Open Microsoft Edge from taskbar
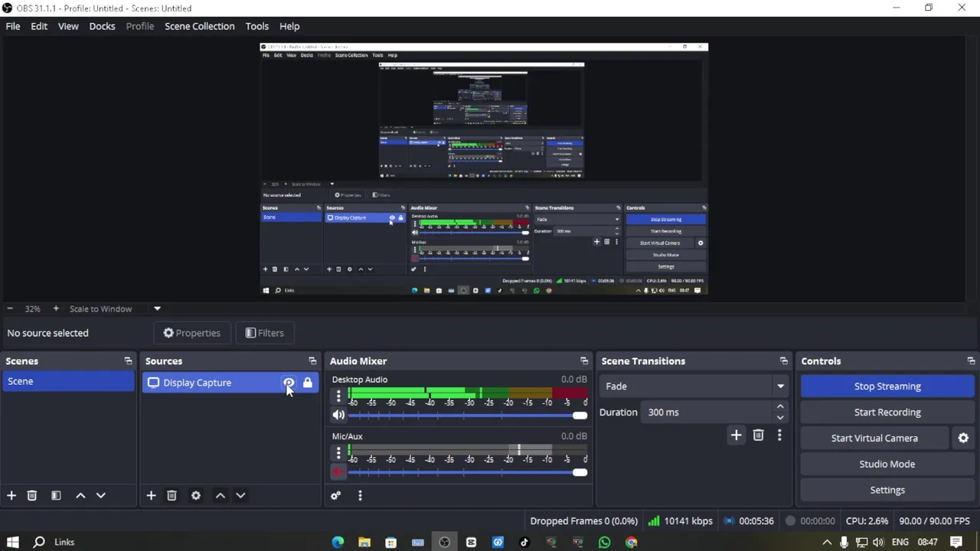 338,543
